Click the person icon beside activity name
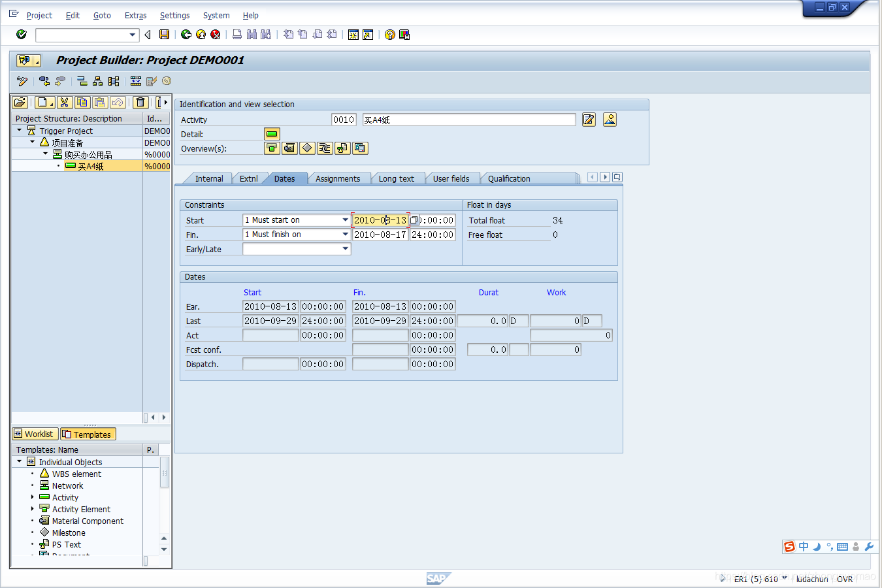882x588 pixels. 610,120
